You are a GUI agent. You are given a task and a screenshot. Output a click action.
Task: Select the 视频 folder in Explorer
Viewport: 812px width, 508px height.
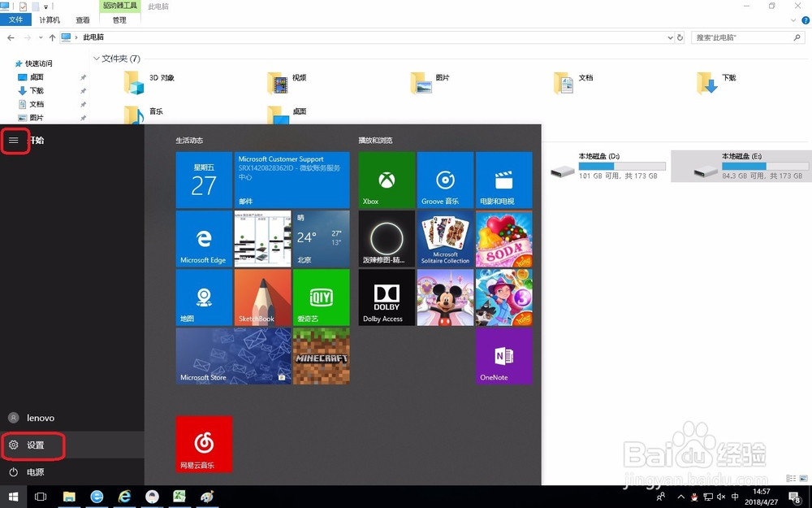coord(287,82)
